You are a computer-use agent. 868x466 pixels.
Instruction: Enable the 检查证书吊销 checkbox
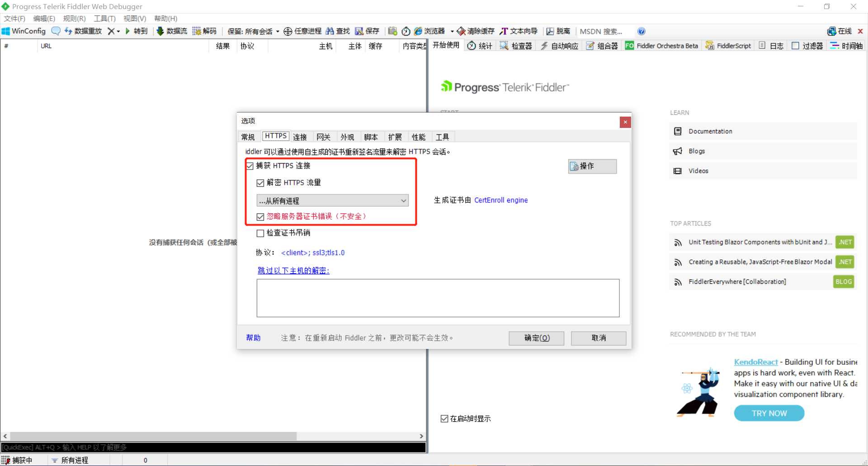pos(260,233)
